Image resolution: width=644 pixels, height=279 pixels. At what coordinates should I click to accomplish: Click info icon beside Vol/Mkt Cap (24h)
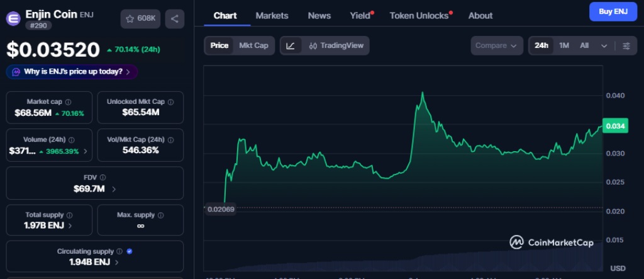click(x=171, y=140)
